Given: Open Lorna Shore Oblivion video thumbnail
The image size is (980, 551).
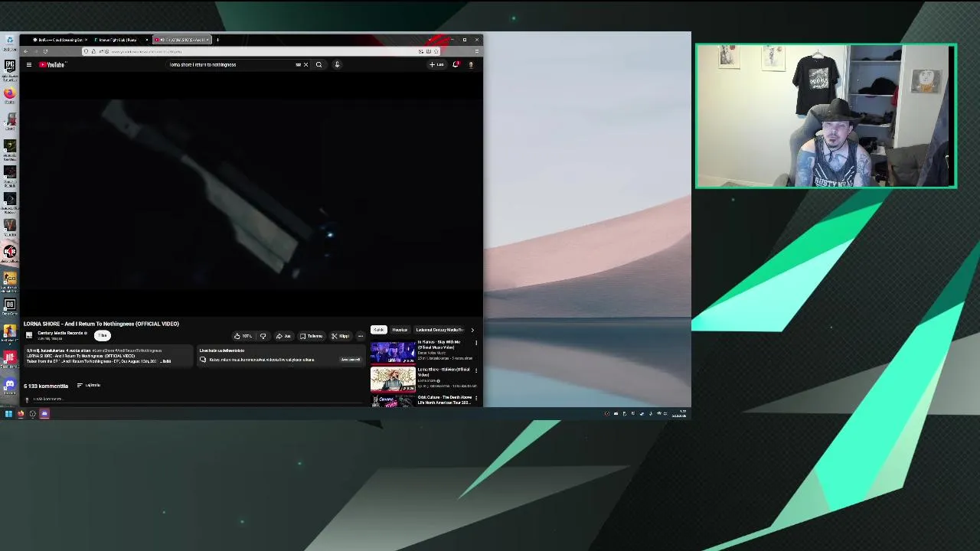Looking at the screenshot, I should (x=393, y=380).
